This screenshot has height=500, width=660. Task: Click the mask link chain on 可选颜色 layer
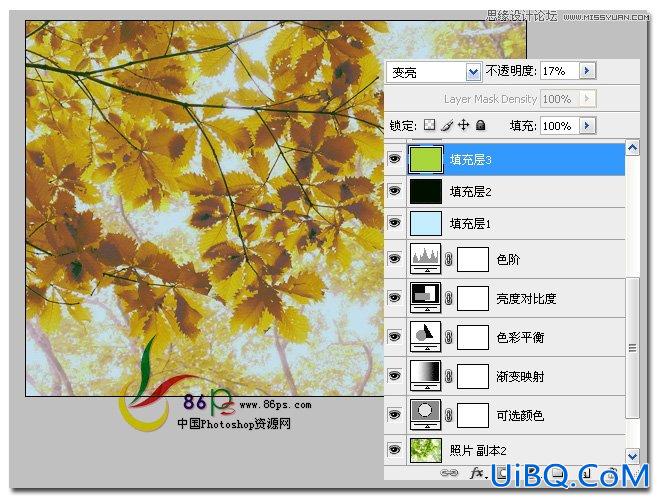(x=449, y=415)
